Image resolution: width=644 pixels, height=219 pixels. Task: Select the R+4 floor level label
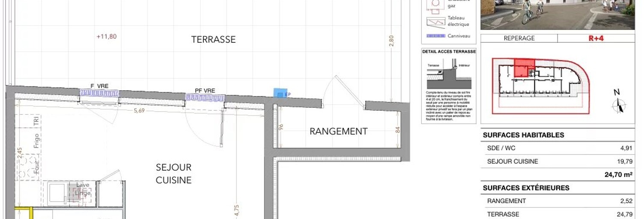(x=596, y=38)
